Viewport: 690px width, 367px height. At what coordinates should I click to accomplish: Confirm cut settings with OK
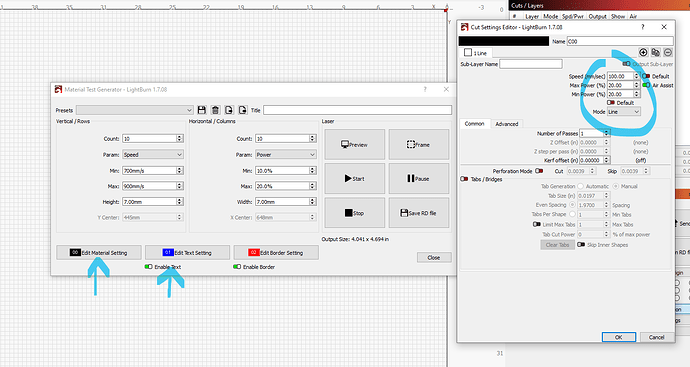click(x=619, y=337)
